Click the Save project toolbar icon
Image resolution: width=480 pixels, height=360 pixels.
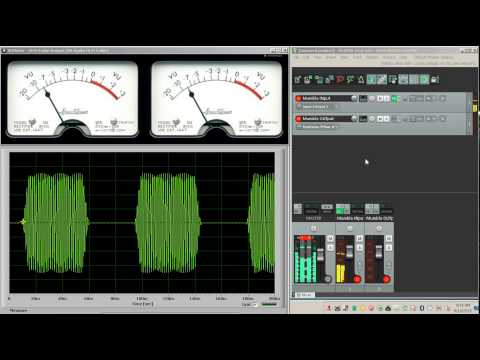[319, 79]
